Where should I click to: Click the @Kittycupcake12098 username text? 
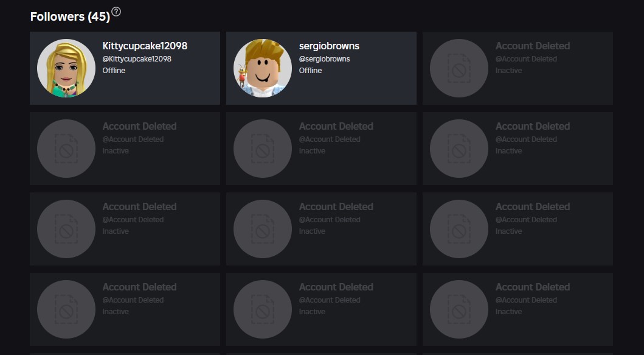pyautogui.click(x=137, y=59)
